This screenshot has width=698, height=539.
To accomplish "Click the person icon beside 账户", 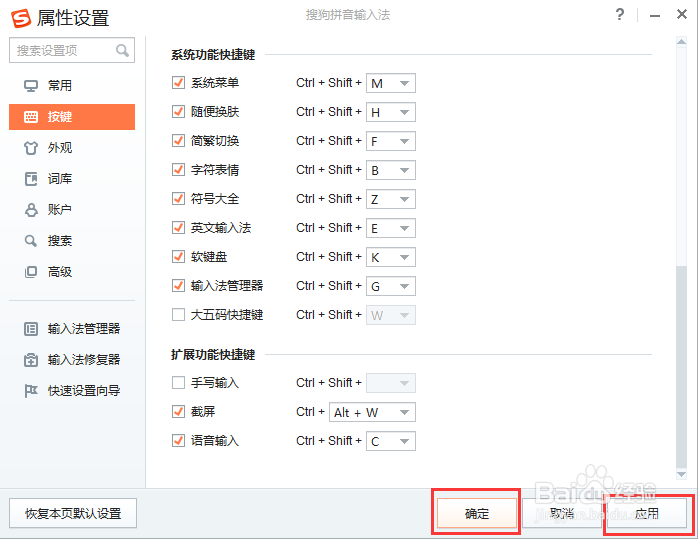I will point(31,210).
